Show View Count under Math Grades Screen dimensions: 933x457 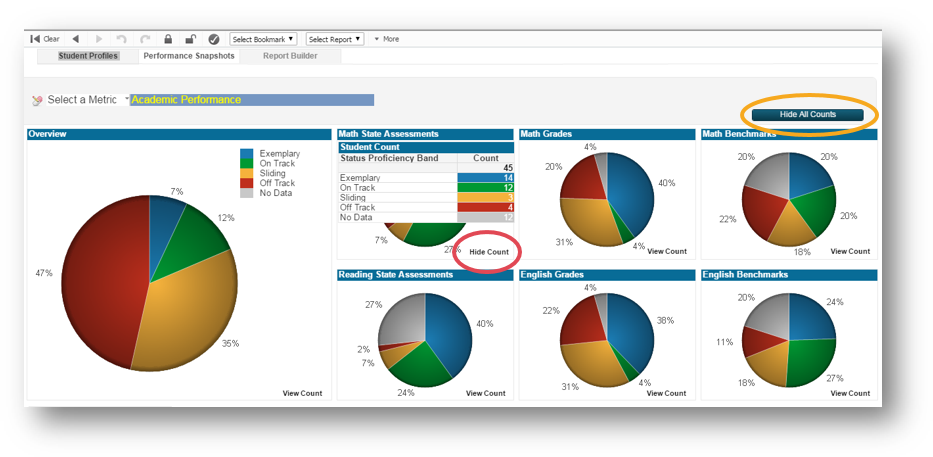[x=667, y=252]
